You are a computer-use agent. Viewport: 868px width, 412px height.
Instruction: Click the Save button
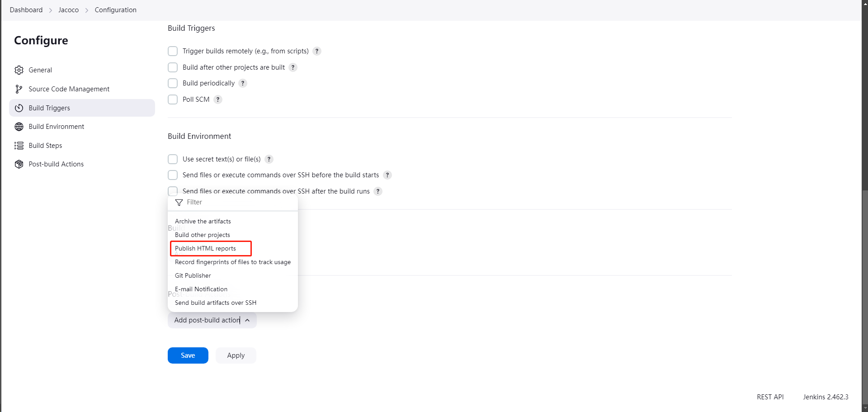[x=188, y=355]
